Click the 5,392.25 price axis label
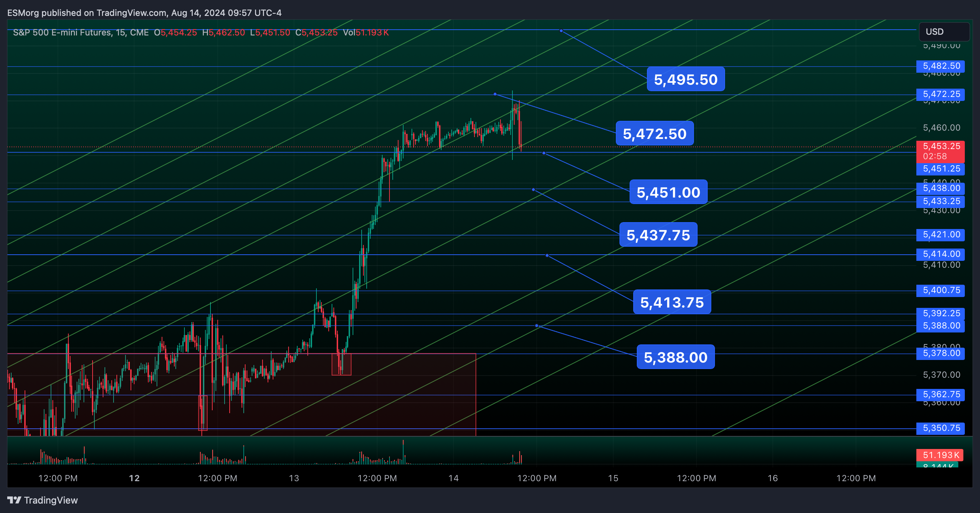Screen dimensions: 980x513 [941, 313]
